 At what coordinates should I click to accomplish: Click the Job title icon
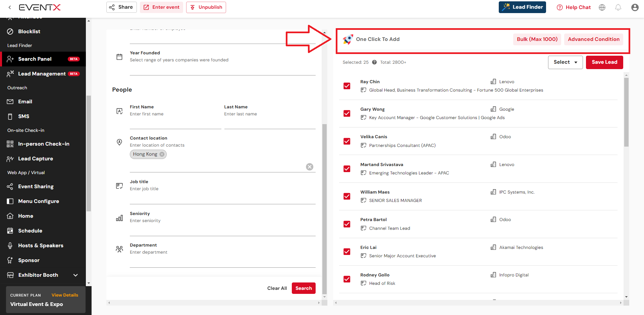pos(119,186)
